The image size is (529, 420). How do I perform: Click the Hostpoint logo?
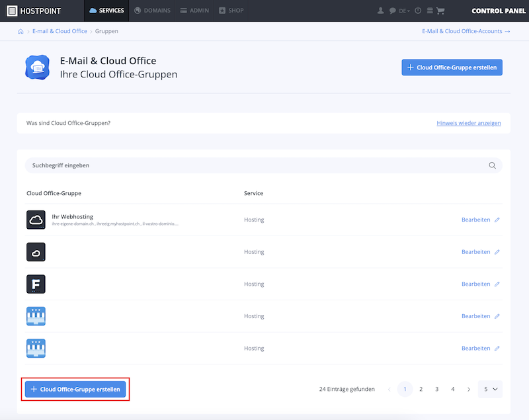pyautogui.click(x=34, y=11)
